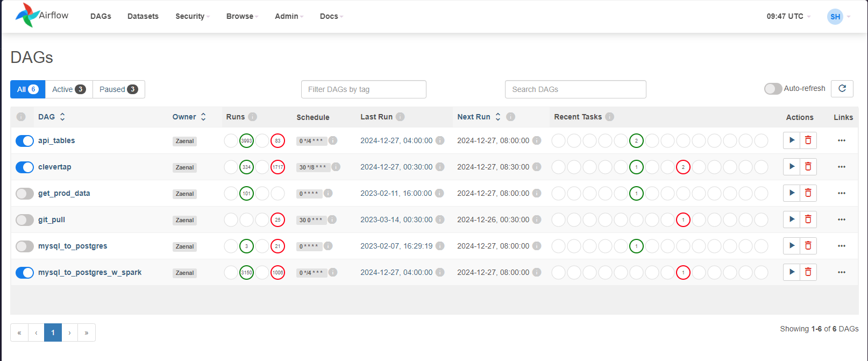
Task: Click 3993 successful runs for api_tables
Action: point(246,141)
